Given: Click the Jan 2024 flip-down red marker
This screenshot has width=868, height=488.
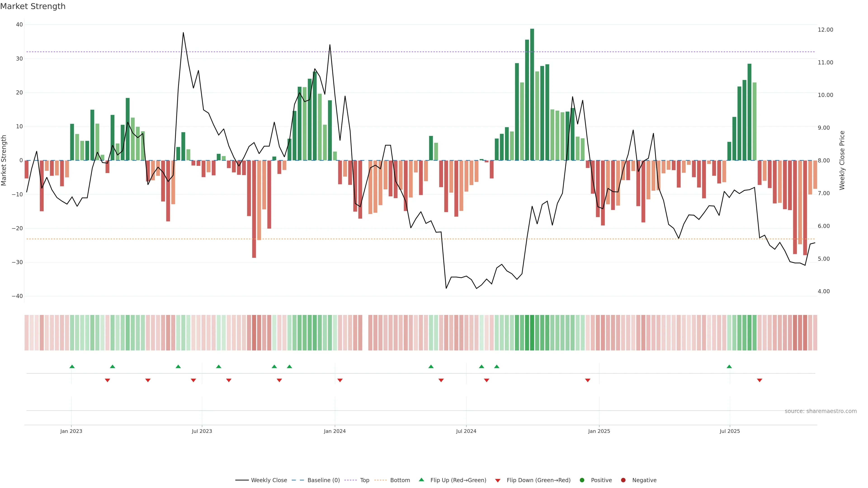Looking at the screenshot, I should [x=340, y=380].
